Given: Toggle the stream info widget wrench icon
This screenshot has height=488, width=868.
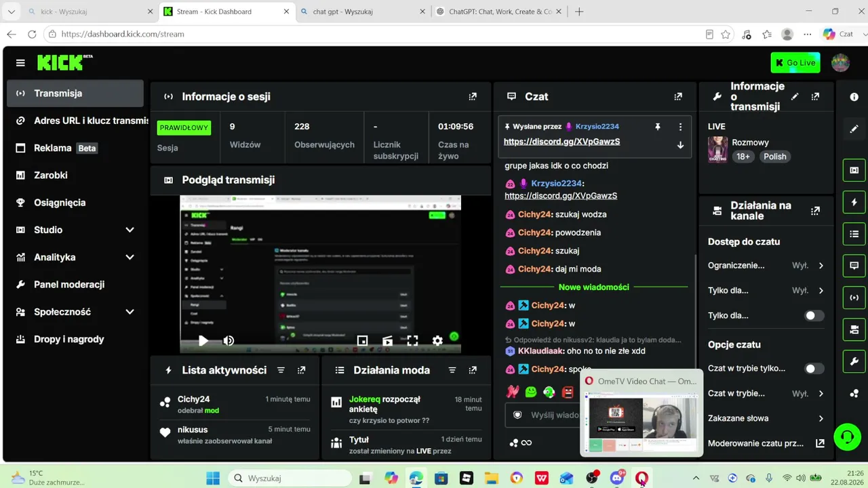Looking at the screenshot, I should click(x=854, y=362).
